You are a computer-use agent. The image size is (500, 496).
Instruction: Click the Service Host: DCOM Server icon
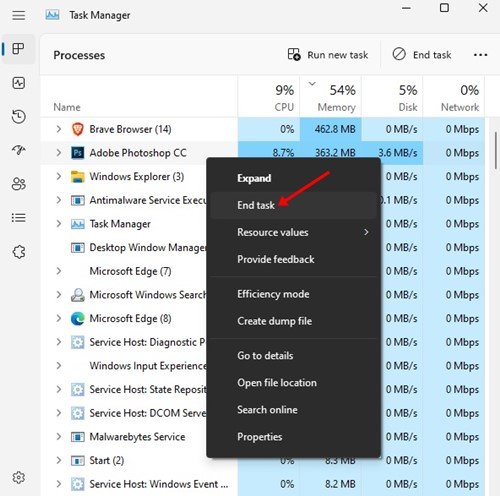click(x=78, y=413)
